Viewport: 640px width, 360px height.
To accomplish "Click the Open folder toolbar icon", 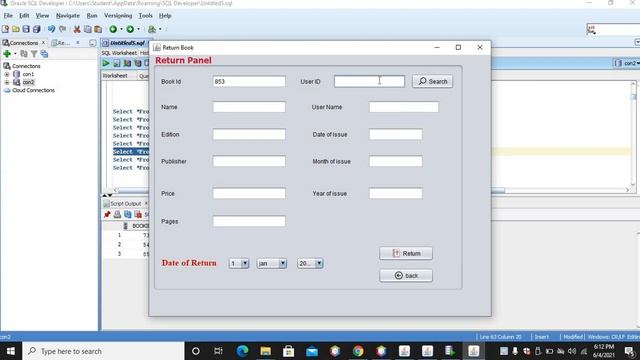I will pos(16,29).
